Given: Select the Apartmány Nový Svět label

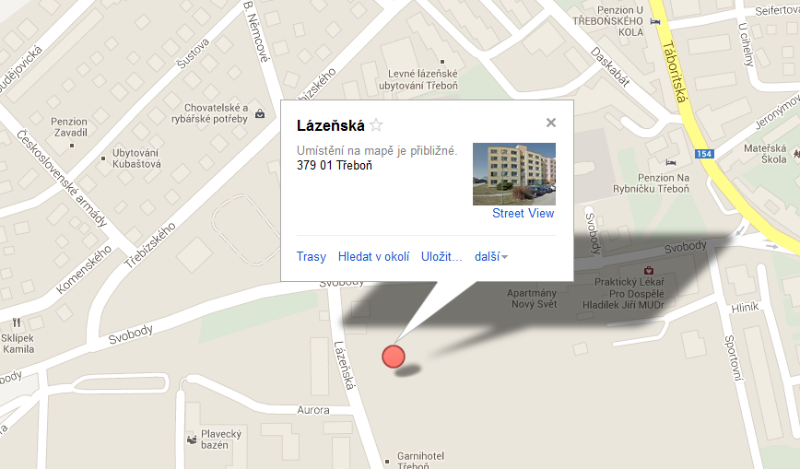Looking at the screenshot, I should (532, 299).
